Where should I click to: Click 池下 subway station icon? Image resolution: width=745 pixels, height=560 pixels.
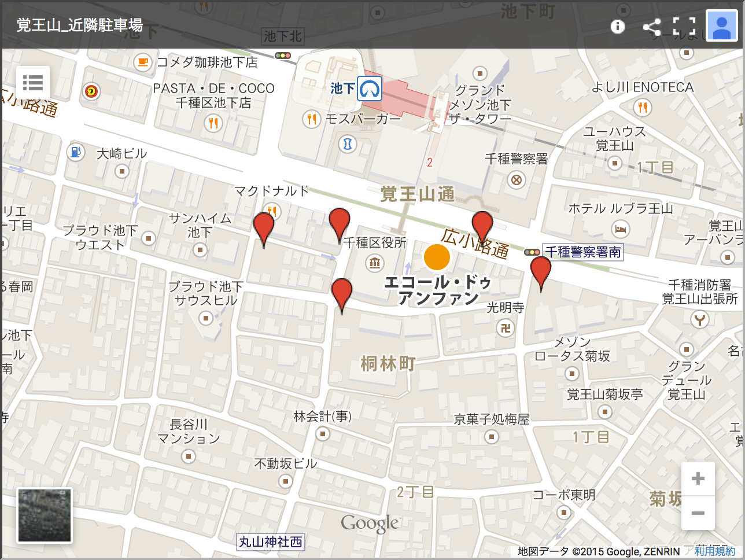(x=370, y=89)
